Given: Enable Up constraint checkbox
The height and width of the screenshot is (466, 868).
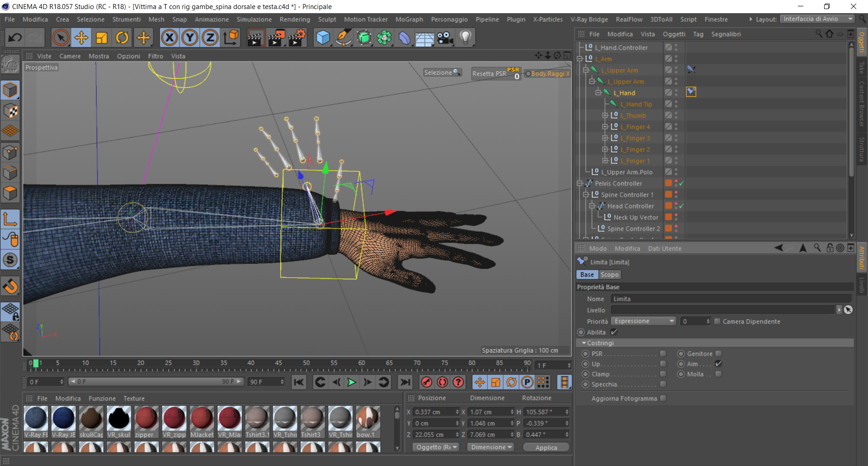Looking at the screenshot, I should point(663,364).
